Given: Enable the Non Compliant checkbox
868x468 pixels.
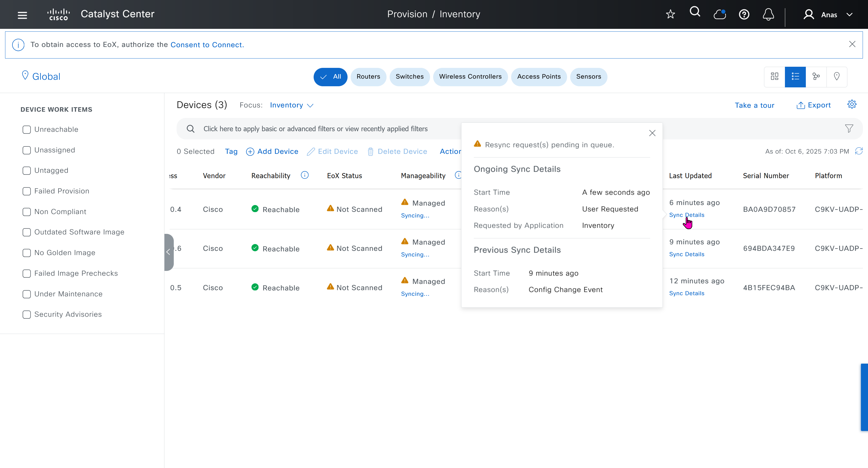Looking at the screenshot, I should point(27,212).
